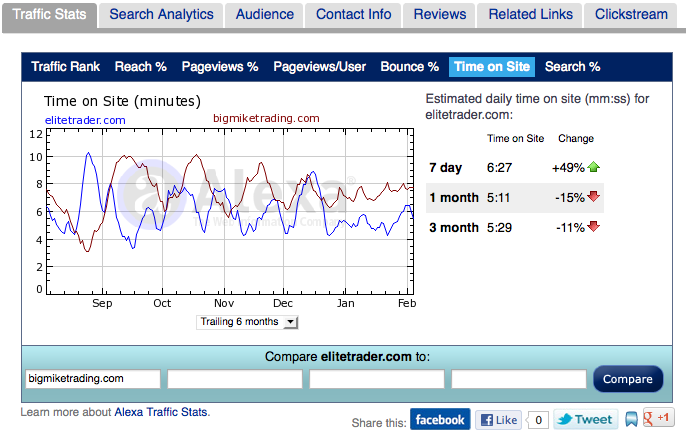Viewport: 689px width, 440px height.
Task: Click the red down arrow beside -11%
Action: 594,226
